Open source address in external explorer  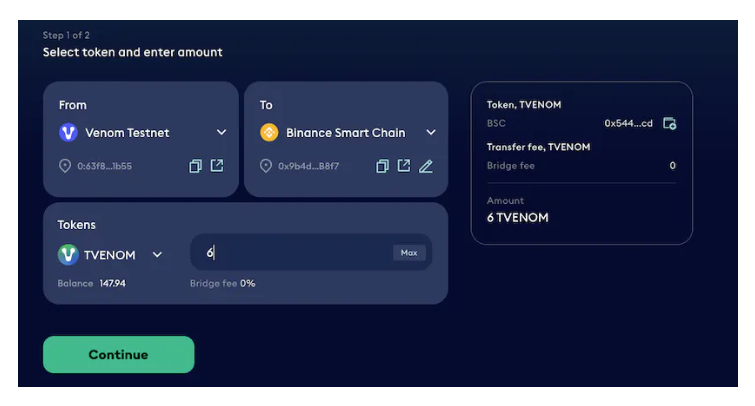click(x=217, y=166)
